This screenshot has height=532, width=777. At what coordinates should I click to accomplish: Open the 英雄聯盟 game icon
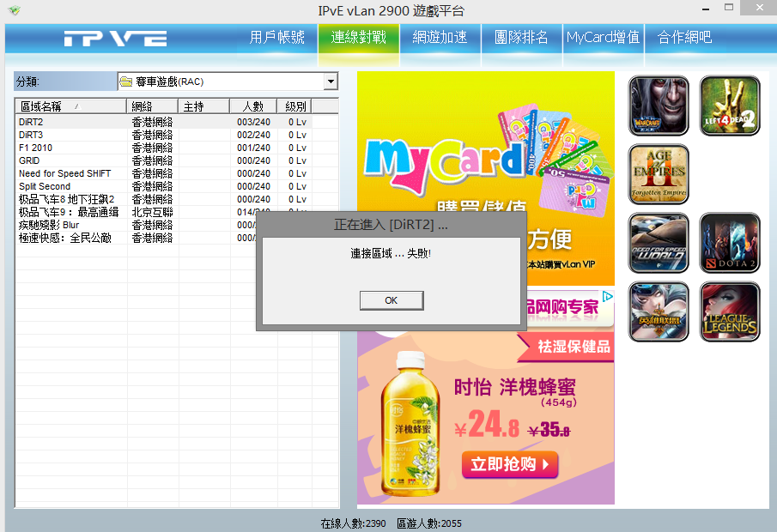click(x=659, y=311)
